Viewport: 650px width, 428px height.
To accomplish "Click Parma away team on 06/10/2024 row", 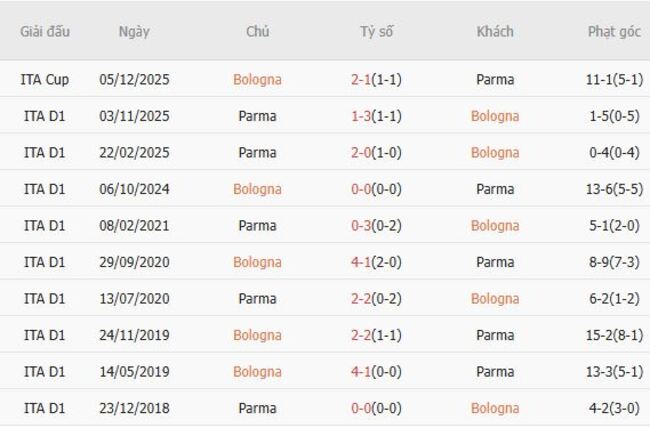I will click(x=495, y=189).
